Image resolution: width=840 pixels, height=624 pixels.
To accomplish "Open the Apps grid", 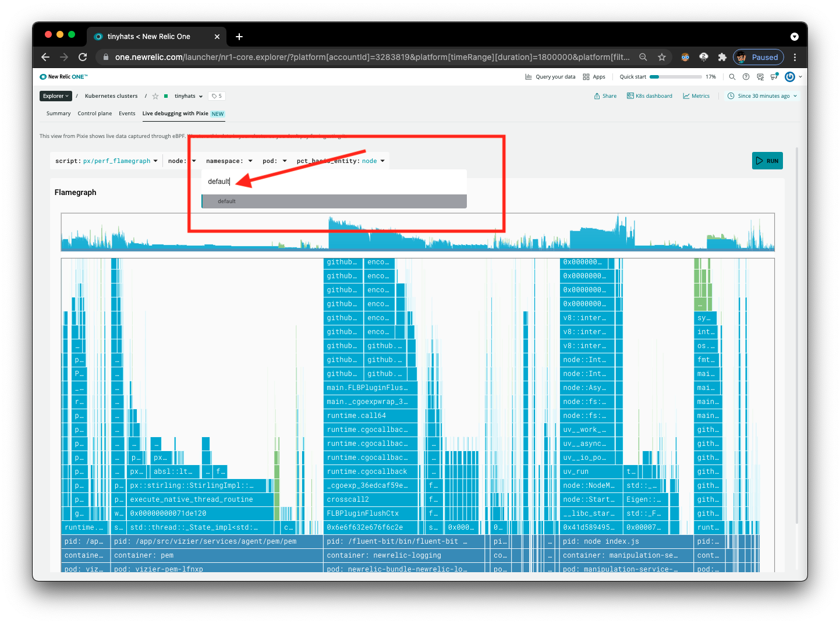I will pos(594,77).
